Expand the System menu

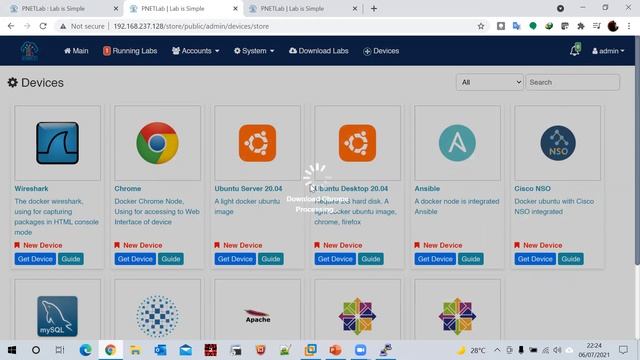[x=254, y=51]
